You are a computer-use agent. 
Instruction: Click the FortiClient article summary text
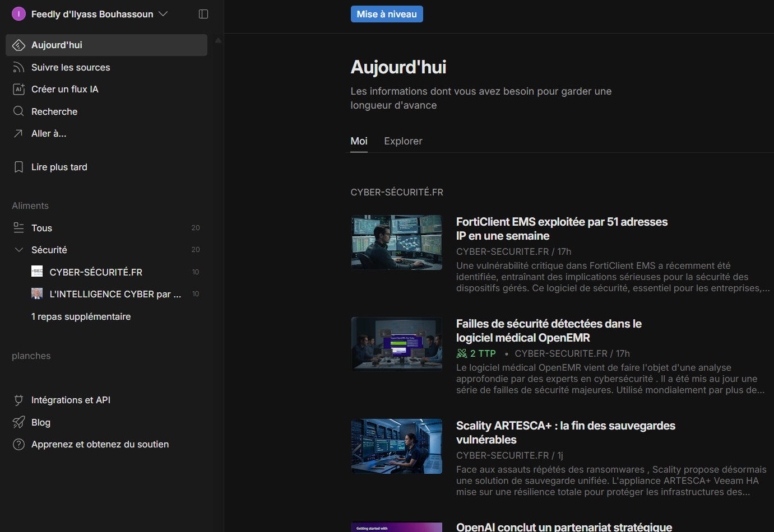[x=613, y=277]
